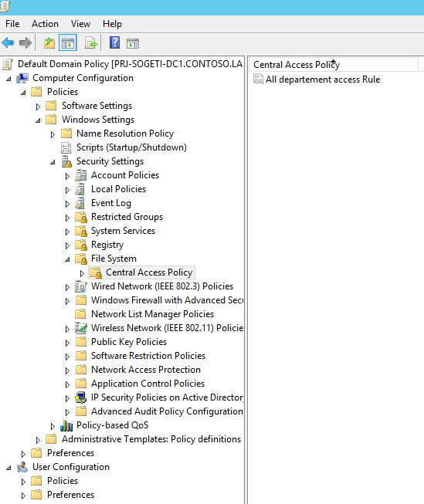
Task: Expand the Central Access Policy tree node
Action: [x=82, y=273]
